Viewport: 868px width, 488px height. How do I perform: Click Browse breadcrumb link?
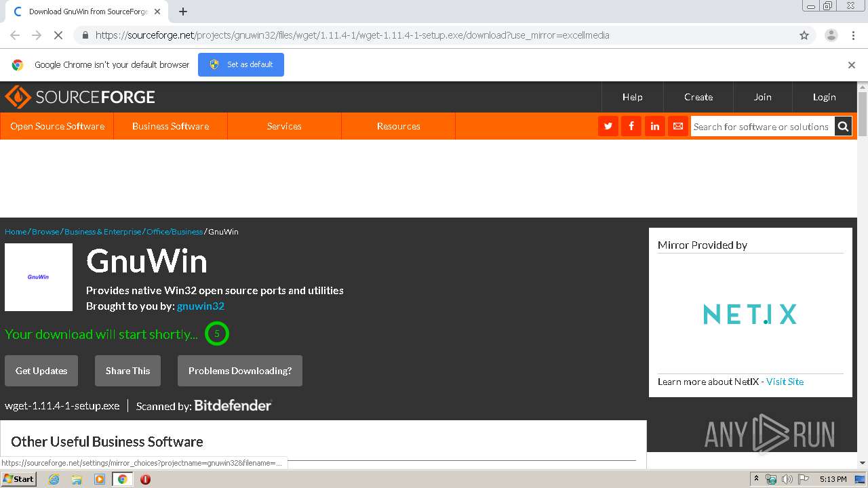45,232
